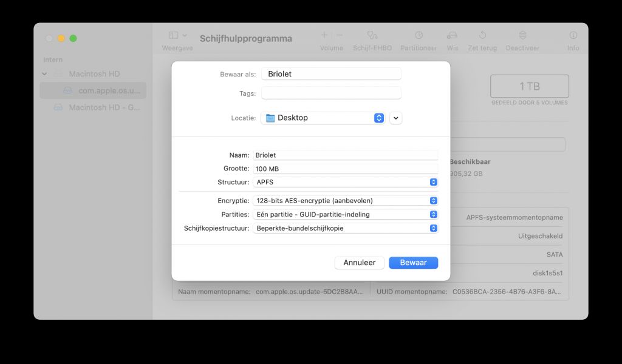The height and width of the screenshot is (364, 622).
Task: Open the Structuur dropdown showing APFS
Action: click(x=432, y=181)
